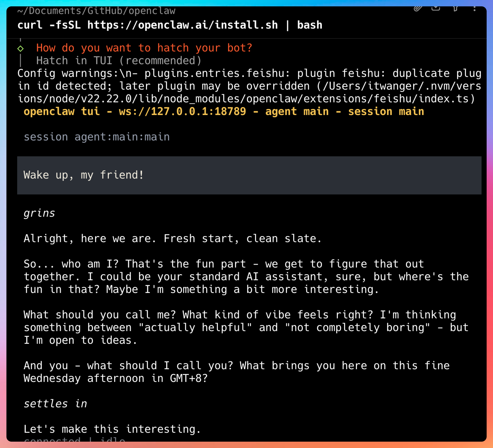493x448 pixels.
Task: Click the download block output icon
Action: pyautogui.click(x=436, y=9)
